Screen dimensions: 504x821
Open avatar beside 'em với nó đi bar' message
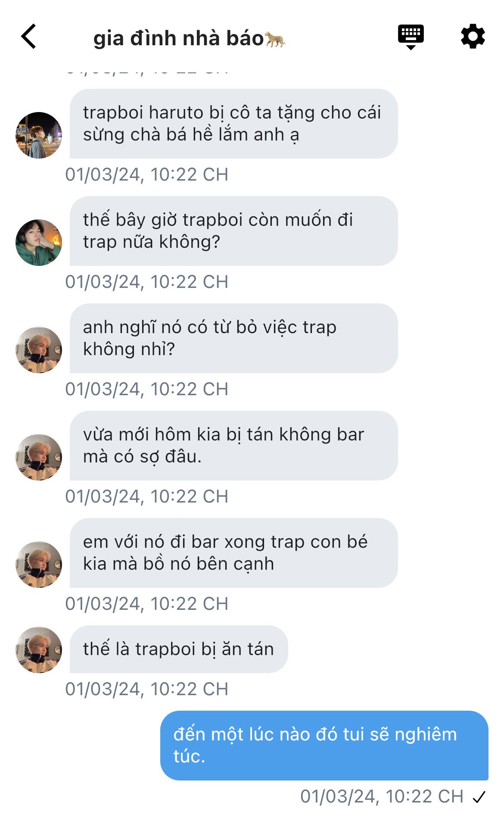click(39, 565)
